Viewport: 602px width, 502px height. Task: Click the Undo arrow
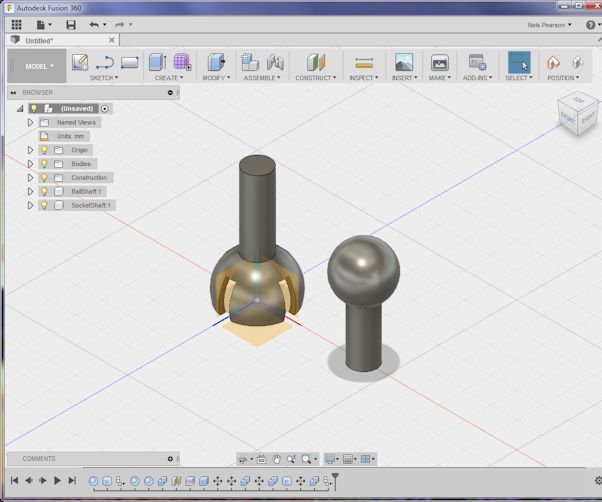click(94, 25)
